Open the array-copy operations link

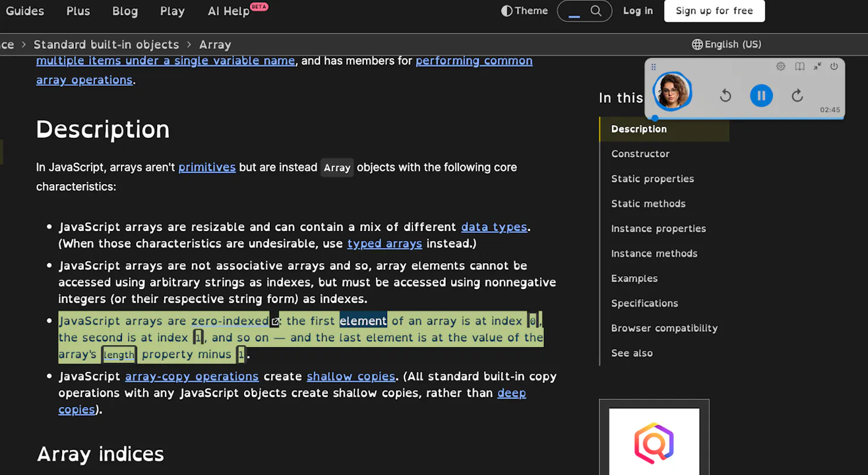[192, 376]
